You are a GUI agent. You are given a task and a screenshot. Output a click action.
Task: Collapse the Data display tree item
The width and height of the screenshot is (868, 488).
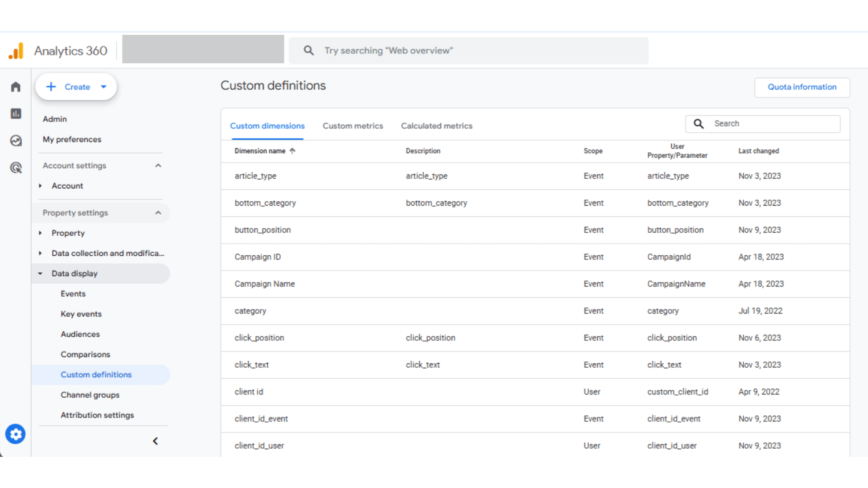(x=40, y=274)
